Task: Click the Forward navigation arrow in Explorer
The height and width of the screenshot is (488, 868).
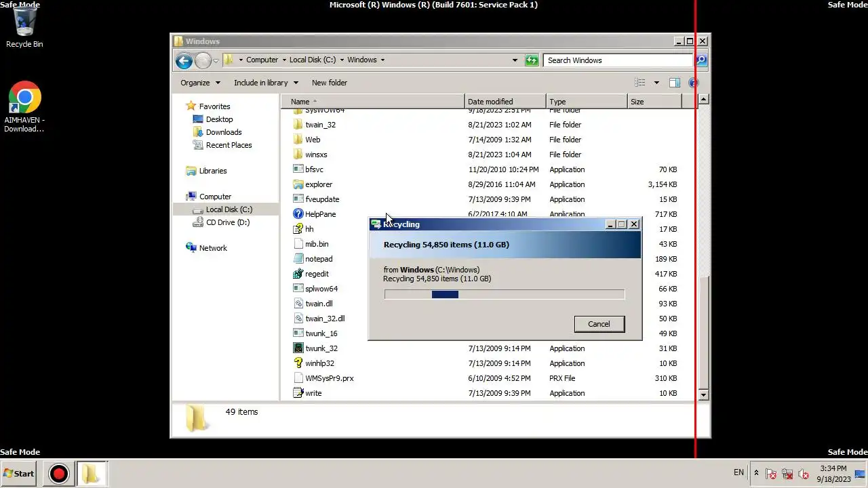Action: pos(203,60)
